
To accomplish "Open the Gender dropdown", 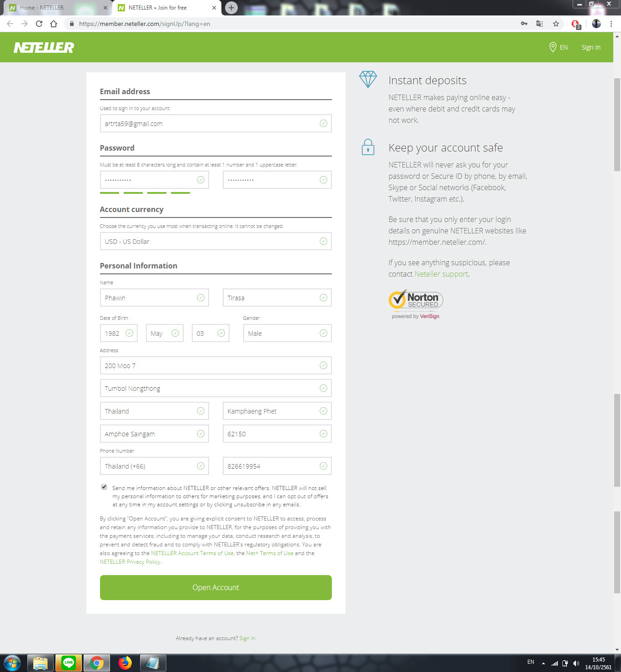I will click(x=287, y=333).
